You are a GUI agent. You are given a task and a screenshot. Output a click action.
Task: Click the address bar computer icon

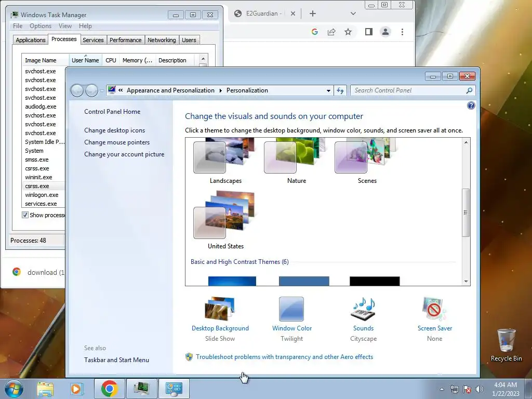112,90
